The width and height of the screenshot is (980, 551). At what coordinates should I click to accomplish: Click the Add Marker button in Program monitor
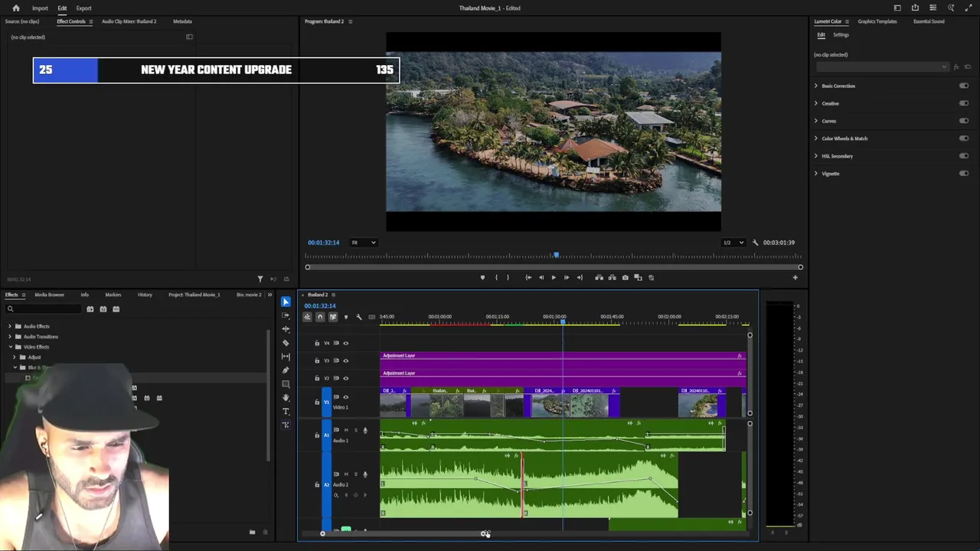[482, 278]
